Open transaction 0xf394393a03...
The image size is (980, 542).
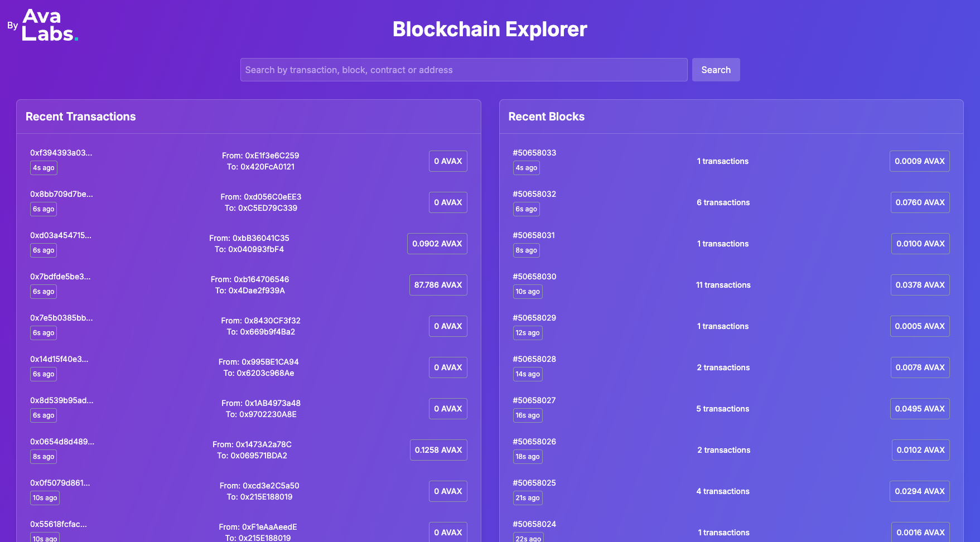[61, 153]
